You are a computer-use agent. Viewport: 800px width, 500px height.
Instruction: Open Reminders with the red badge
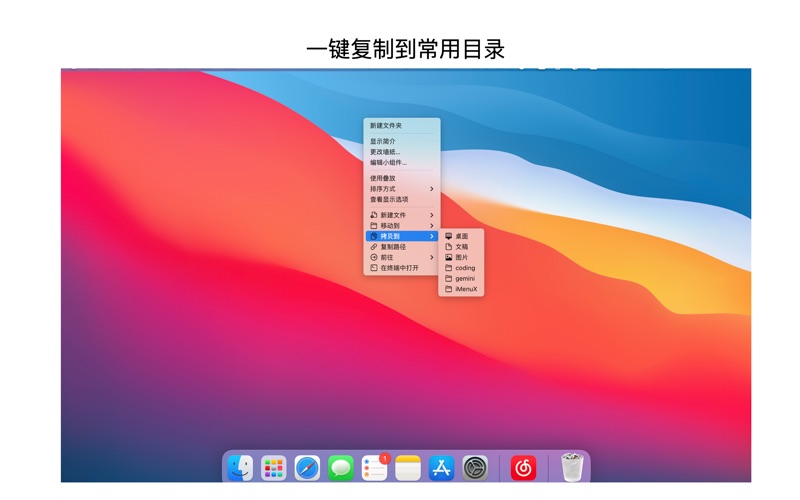(x=374, y=467)
